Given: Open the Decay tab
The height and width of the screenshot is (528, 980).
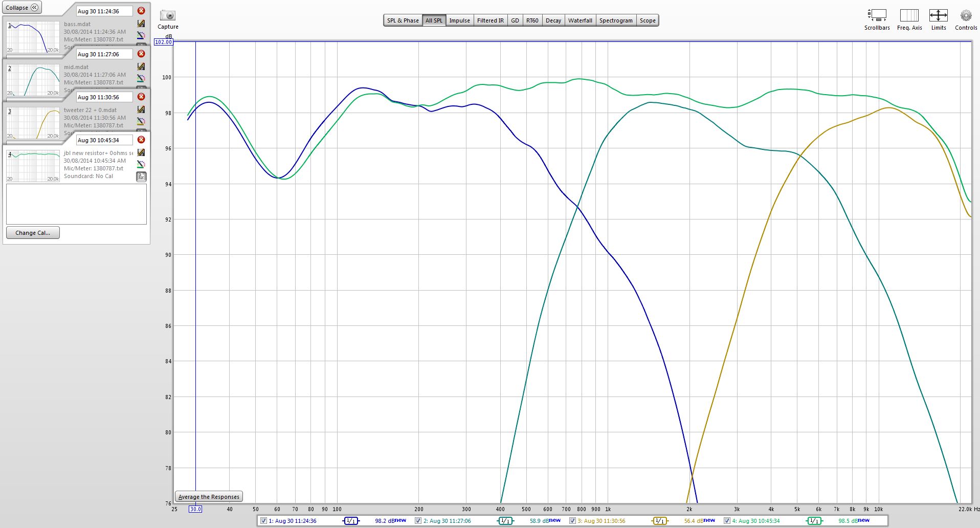Looking at the screenshot, I should click(553, 20).
